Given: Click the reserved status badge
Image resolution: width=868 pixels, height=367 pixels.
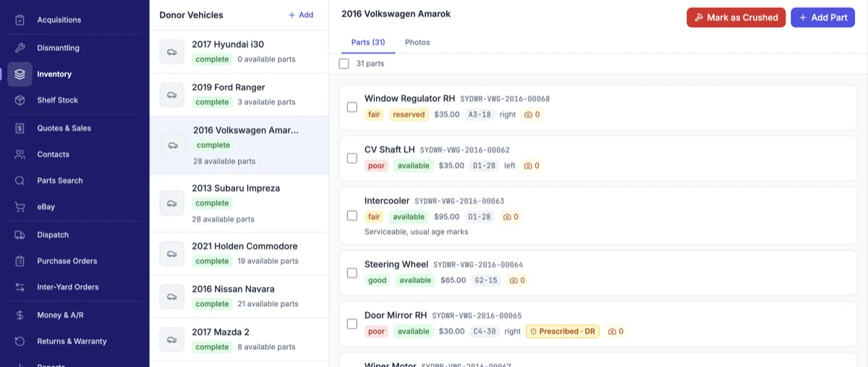Looking at the screenshot, I should (x=409, y=114).
